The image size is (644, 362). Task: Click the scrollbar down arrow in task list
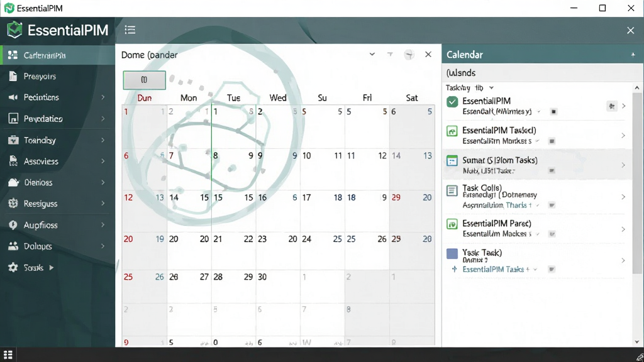click(636, 342)
